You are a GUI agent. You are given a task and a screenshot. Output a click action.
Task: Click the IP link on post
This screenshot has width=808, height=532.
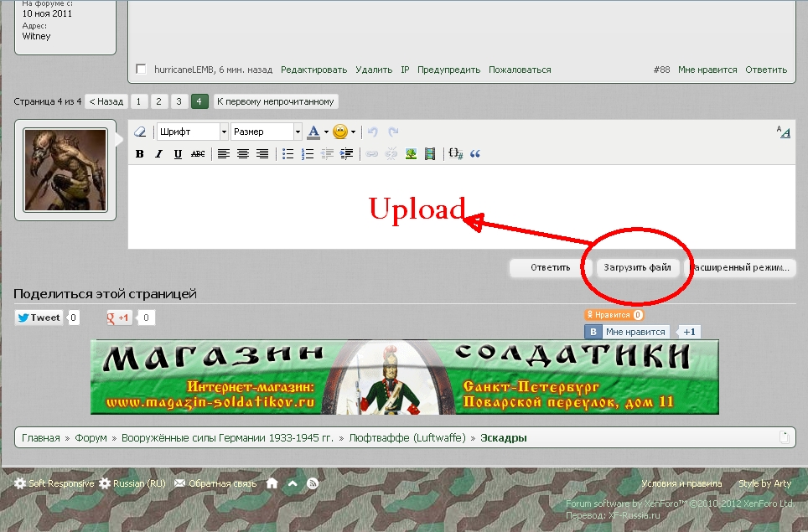click(x=405, y=70)
